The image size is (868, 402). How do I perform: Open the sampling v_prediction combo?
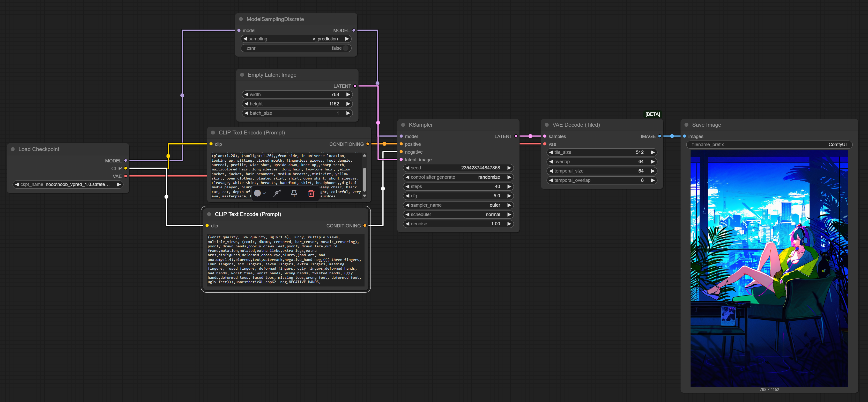click(x=296, y=39)
